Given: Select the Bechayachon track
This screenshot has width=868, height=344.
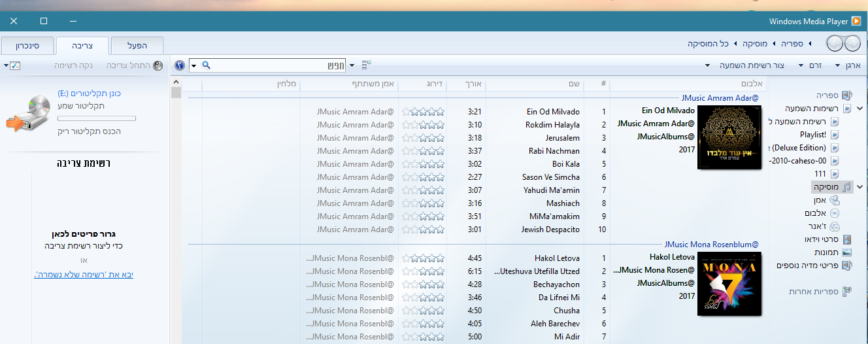Looking at the screenshot, I should pos(556,284).
